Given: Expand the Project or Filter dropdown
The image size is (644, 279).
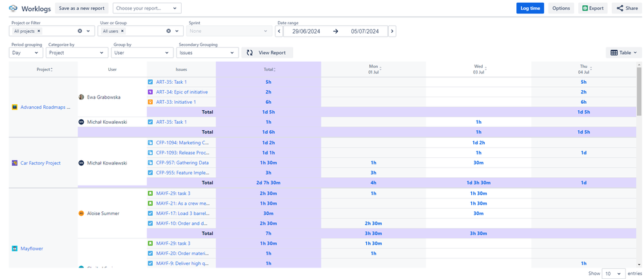Looking at the screenshot, I should [89, 31].
